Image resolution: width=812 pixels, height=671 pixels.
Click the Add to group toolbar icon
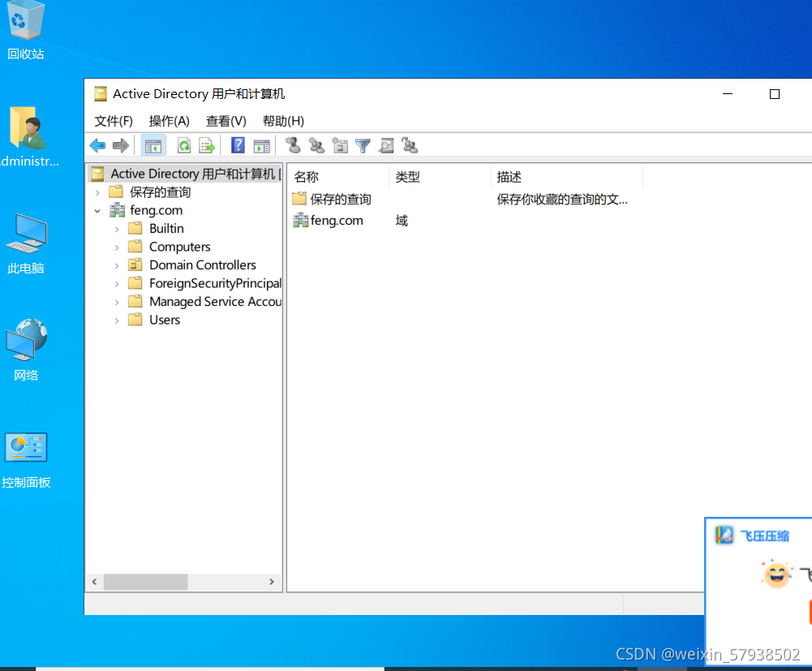click(410, 145)
